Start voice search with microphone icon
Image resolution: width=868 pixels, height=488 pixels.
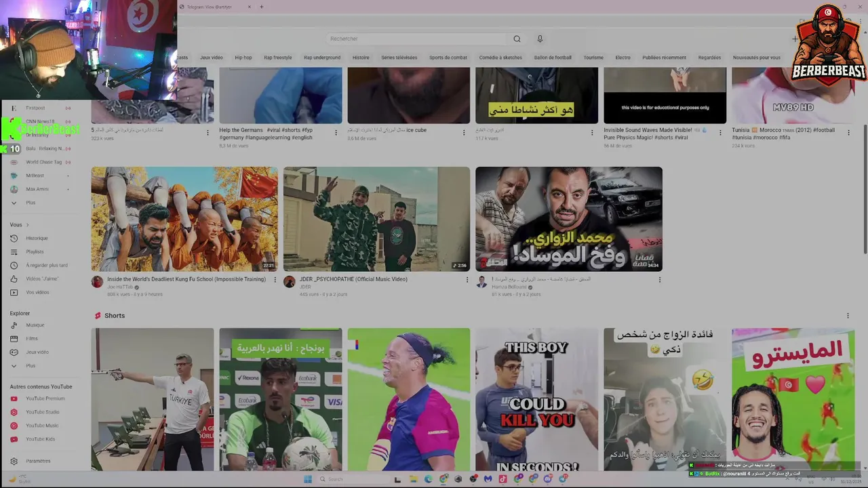[540, 39]
